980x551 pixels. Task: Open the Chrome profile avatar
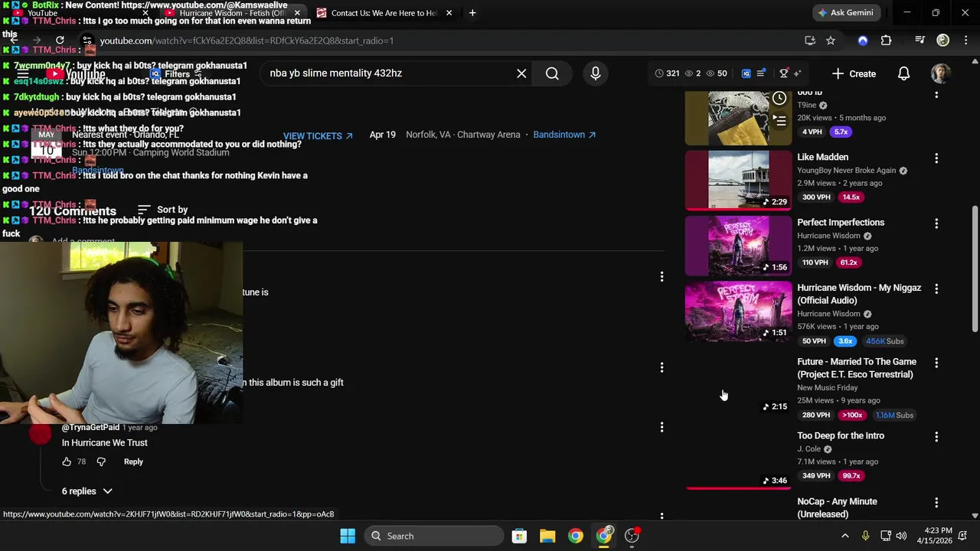coord(943,41)
